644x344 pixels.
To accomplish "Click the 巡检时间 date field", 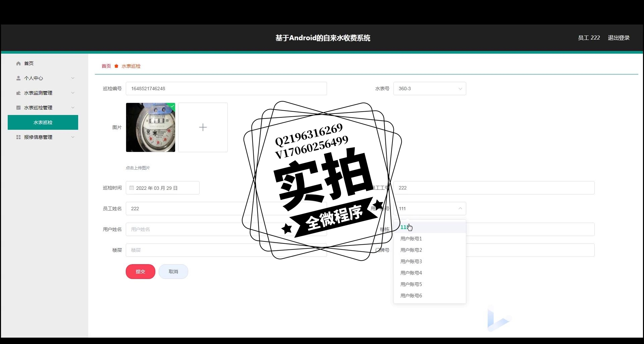I will click(163, 188).
